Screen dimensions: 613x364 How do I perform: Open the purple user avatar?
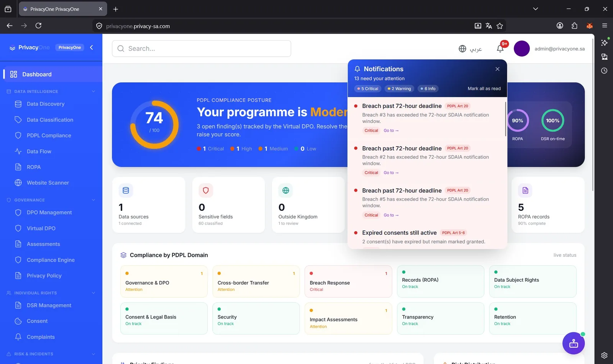pyautogui.click(x=521, y=49)
